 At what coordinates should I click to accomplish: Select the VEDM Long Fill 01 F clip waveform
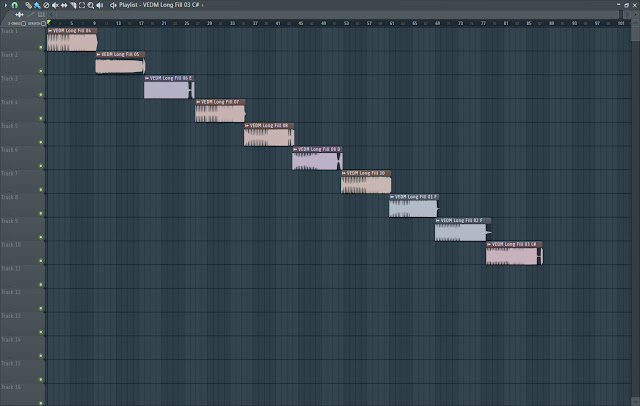click(x=413, y=209)
